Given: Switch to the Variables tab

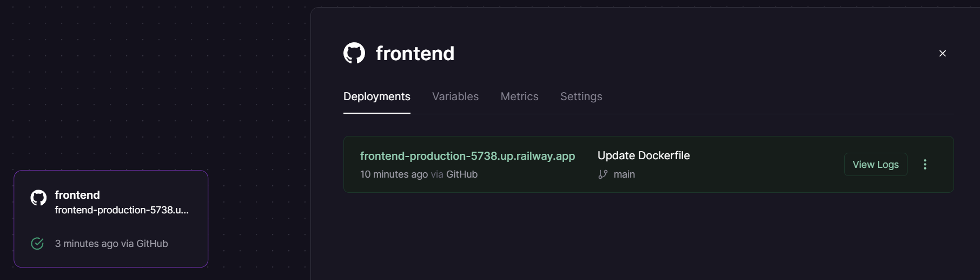Looking at the screenshot, I should 455,96.
